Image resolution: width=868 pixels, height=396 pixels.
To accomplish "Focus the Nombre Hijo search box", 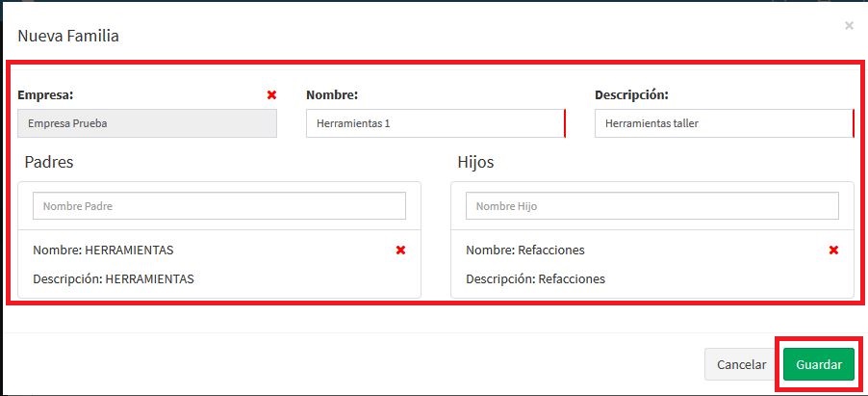I will click(x=652, y=206).
